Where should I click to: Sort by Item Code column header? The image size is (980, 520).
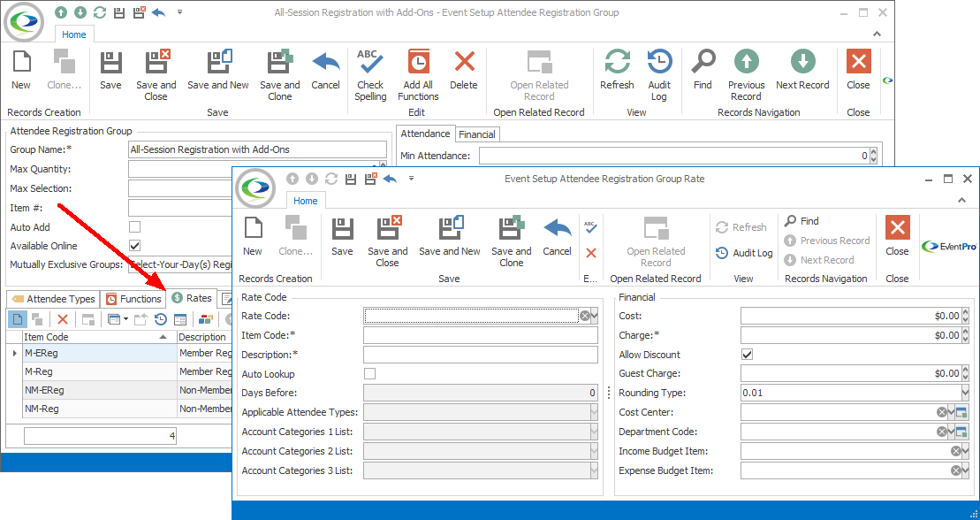click(x=99, y=337)
